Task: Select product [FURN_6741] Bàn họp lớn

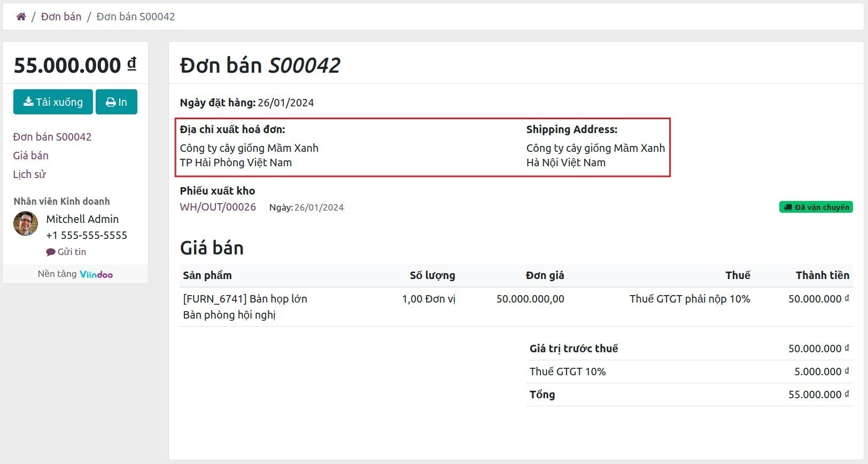Action: 245,299
